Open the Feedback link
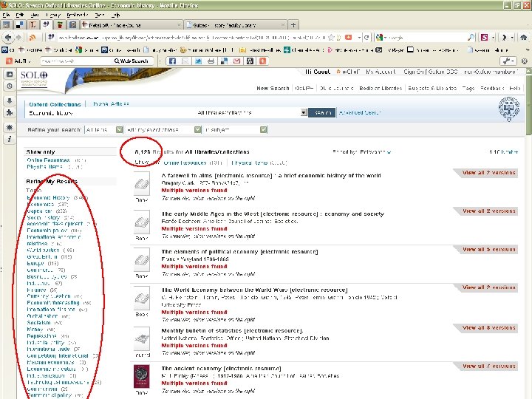532x399 pixels. [492, 88]
